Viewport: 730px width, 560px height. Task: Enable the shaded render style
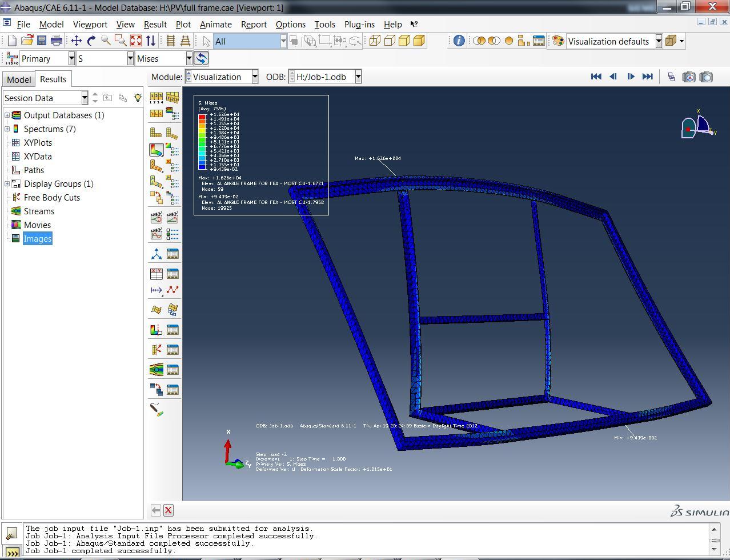(x=419, y=41)
